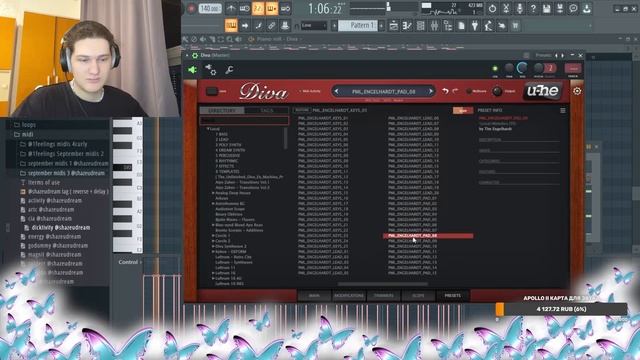
Task: Click the preset name display PML_ENGELHARDT_PAD_08
Action: click(383, 92)
